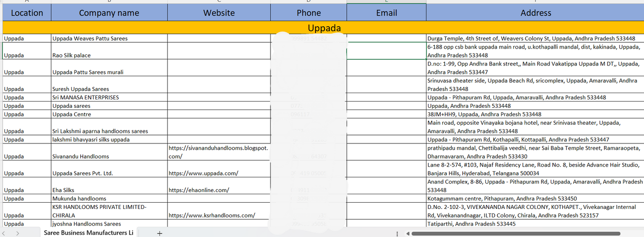
Task: Open the three-dot options beside the scrollbar
Action: coord(397,233)
